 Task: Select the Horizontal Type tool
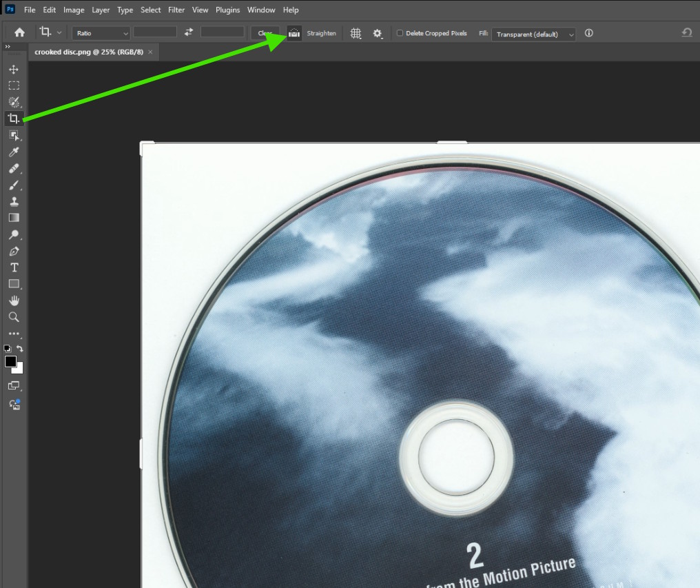(13, 267)
